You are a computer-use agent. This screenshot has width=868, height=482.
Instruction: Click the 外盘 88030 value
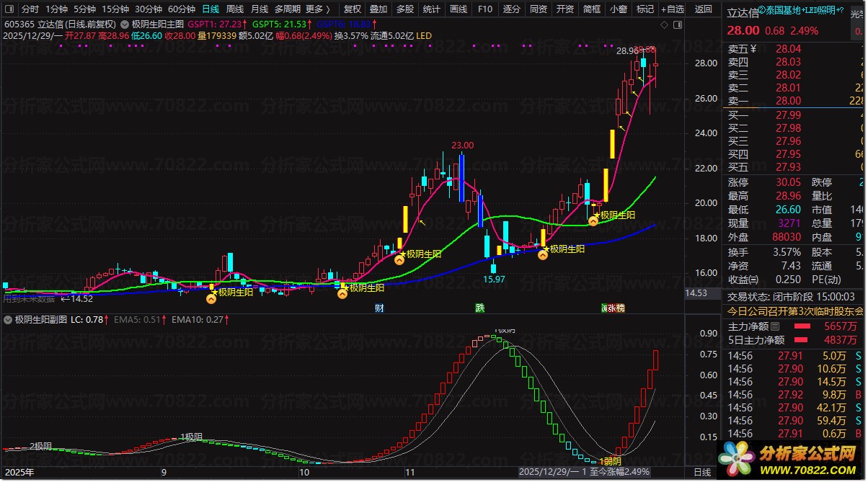786,237
